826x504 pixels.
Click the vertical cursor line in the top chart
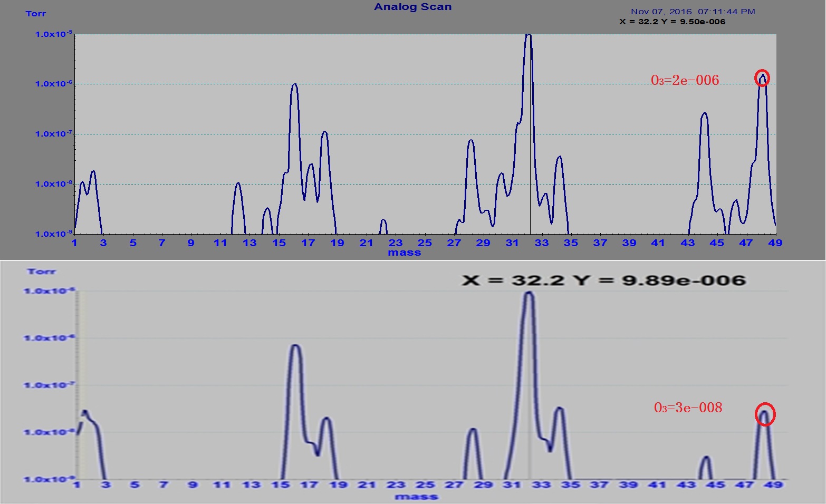coord(530,158)
